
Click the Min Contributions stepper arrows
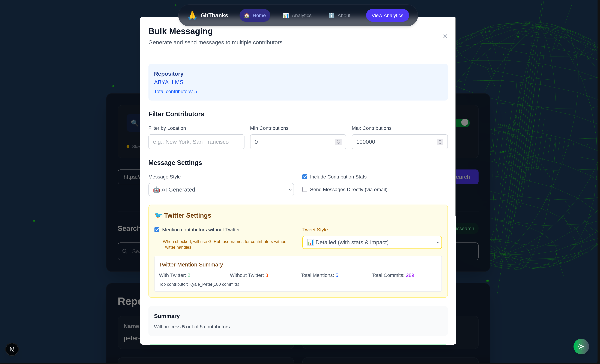(x=338, y=142)
